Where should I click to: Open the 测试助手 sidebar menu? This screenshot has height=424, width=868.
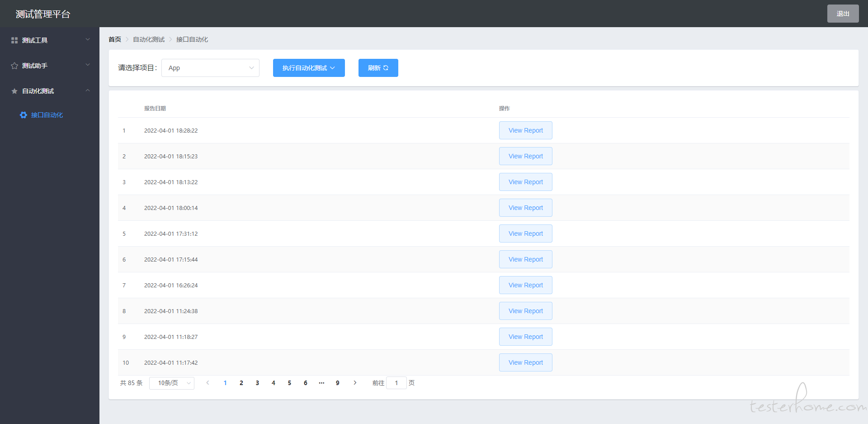pyautogui.click(x=50, y=66)
